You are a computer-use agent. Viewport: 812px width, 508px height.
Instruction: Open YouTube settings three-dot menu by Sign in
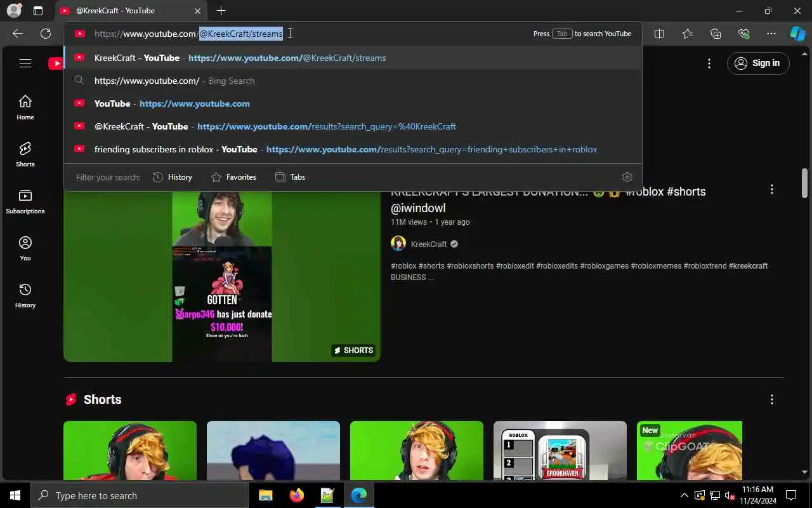tap(709, 63)
